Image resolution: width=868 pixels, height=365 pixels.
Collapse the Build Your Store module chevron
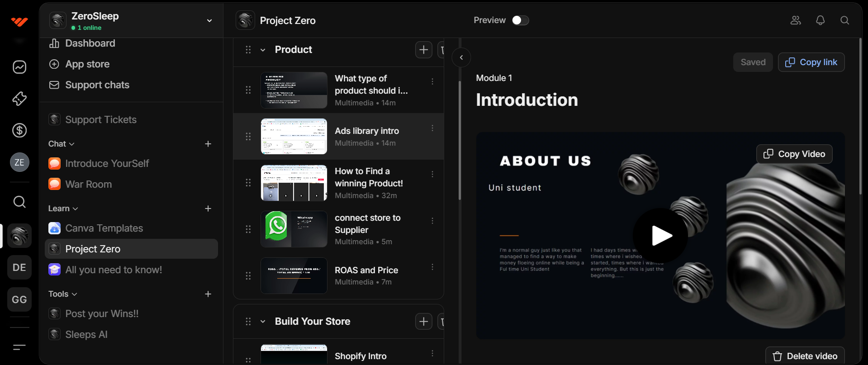coord(263,322)
